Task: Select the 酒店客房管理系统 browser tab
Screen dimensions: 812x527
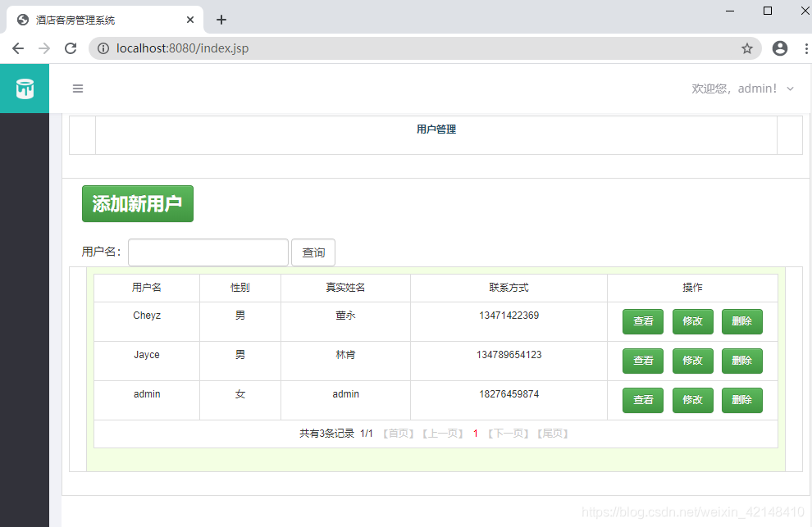Action: pyautogui.click(x=105, y=20)
